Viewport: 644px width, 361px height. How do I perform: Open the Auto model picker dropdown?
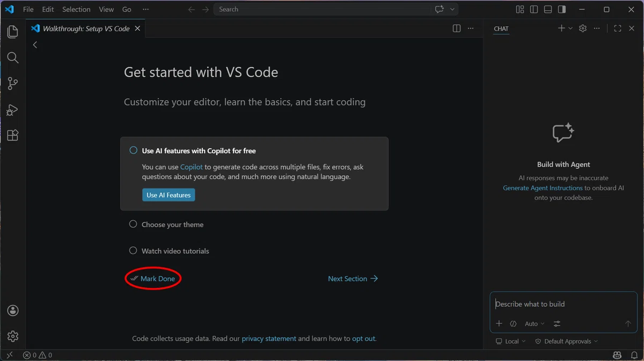(535, 323)
